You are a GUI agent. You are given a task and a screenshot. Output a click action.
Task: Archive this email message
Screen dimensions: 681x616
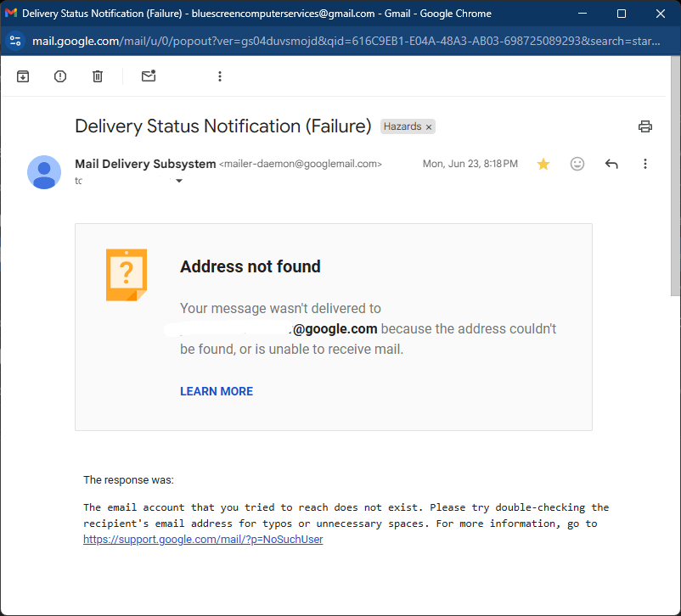pos(23,76)
